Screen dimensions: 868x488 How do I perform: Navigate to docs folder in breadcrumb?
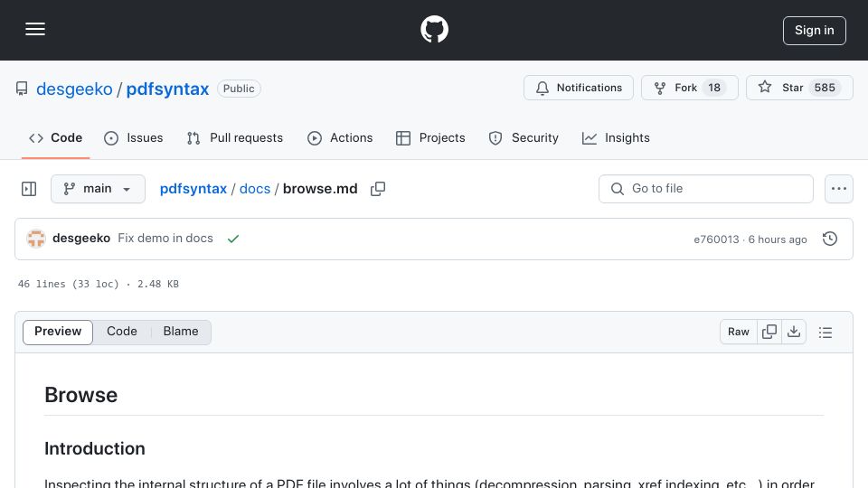(x=255, y=189)
